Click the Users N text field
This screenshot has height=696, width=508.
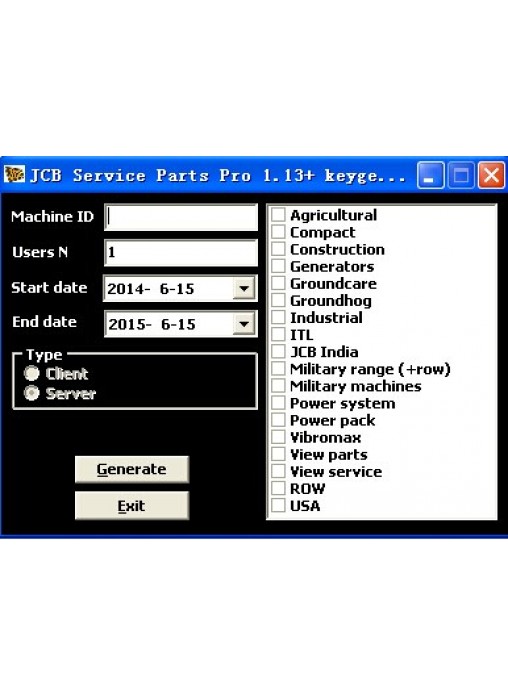[x=181, y=253]
